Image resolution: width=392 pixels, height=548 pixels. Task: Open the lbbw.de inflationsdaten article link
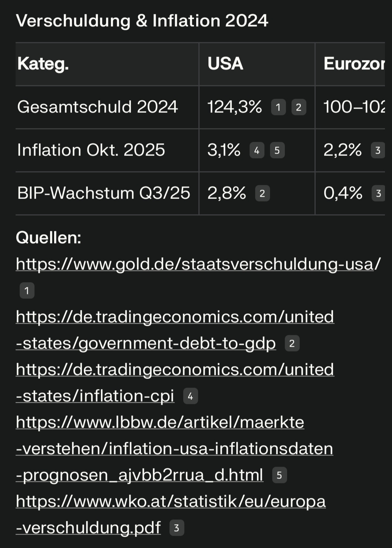tap(174, 449)
